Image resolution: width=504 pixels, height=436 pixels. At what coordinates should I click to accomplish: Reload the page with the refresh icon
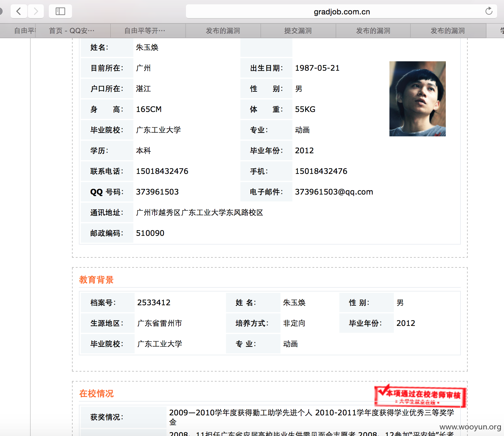[489, 11]
